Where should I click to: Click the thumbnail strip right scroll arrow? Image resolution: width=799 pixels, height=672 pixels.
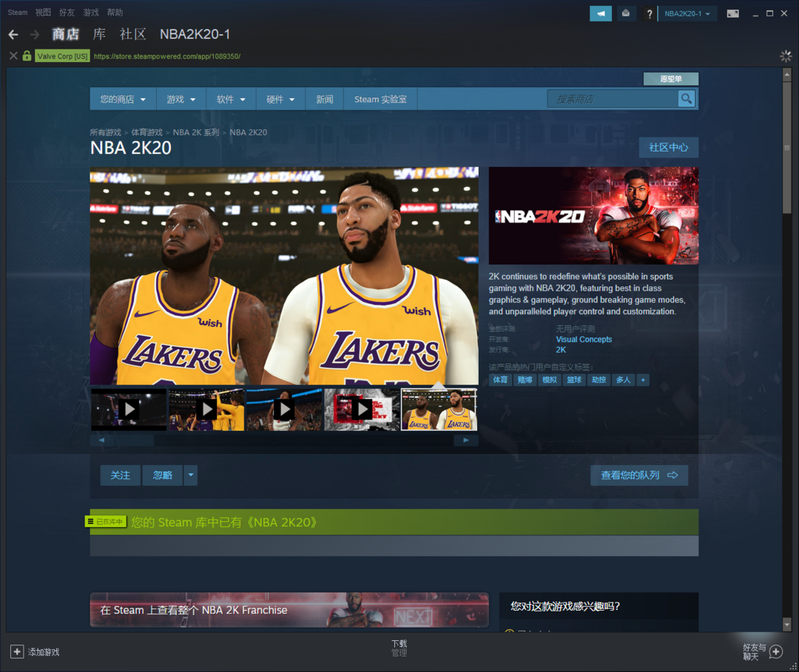pyautogui.click(x=465, y=440)
